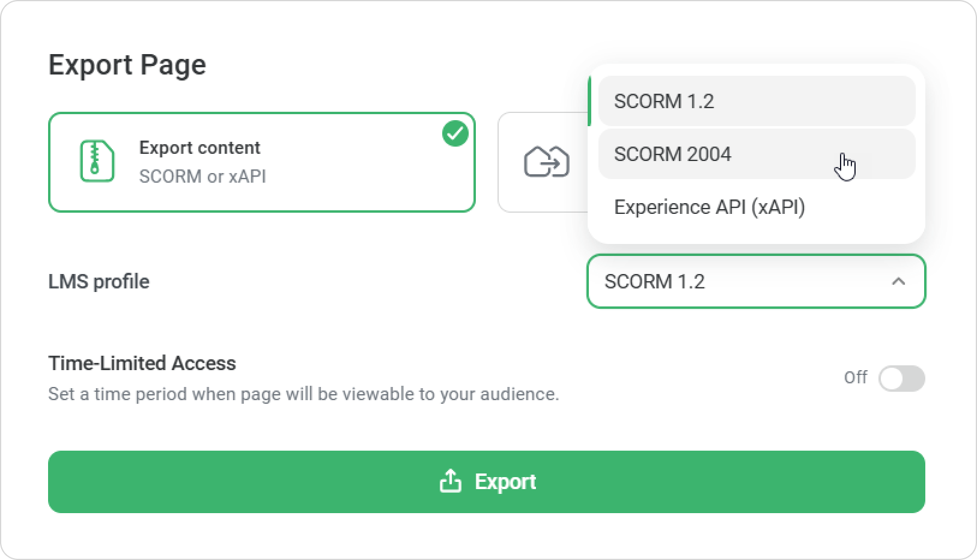Click the LMS profile combo box
Image resolution: width=977 pixels, height=560 pixels.
click(x=739, y=281)
